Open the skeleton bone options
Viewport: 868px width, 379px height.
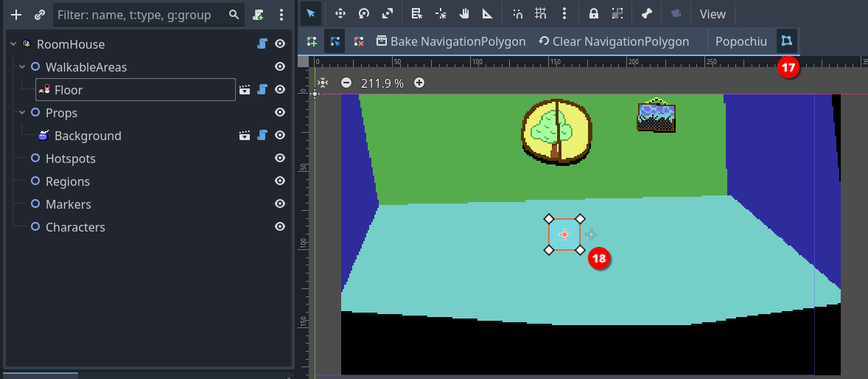647,14
